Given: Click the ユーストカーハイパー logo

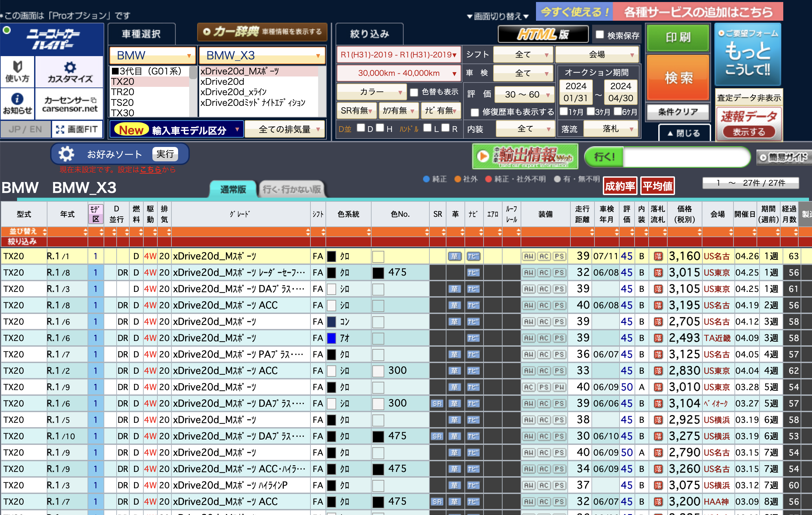Looking at the screenshot, I should pos(52,39).
